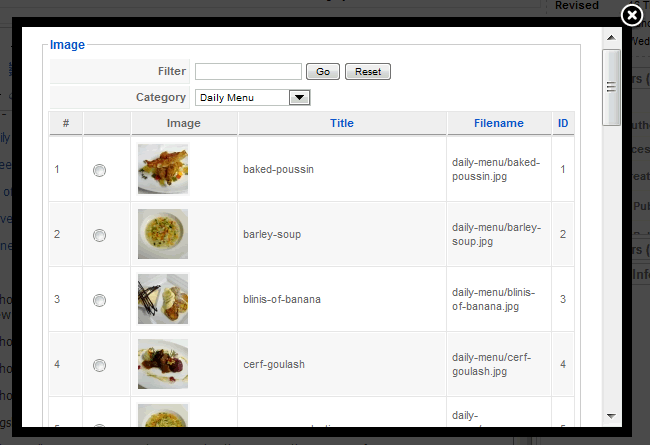Click the baked-poussin thumbnail image
This screenshot has height=445, width=650.
tap(163, 169)
